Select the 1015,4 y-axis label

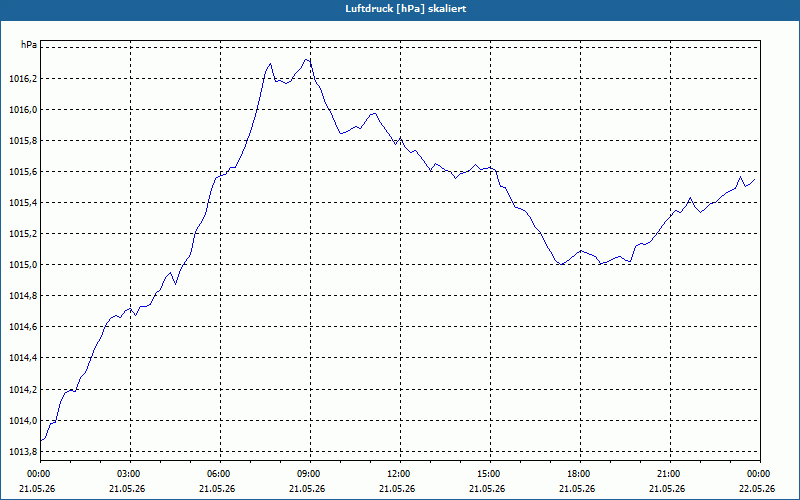click(22, 203)
